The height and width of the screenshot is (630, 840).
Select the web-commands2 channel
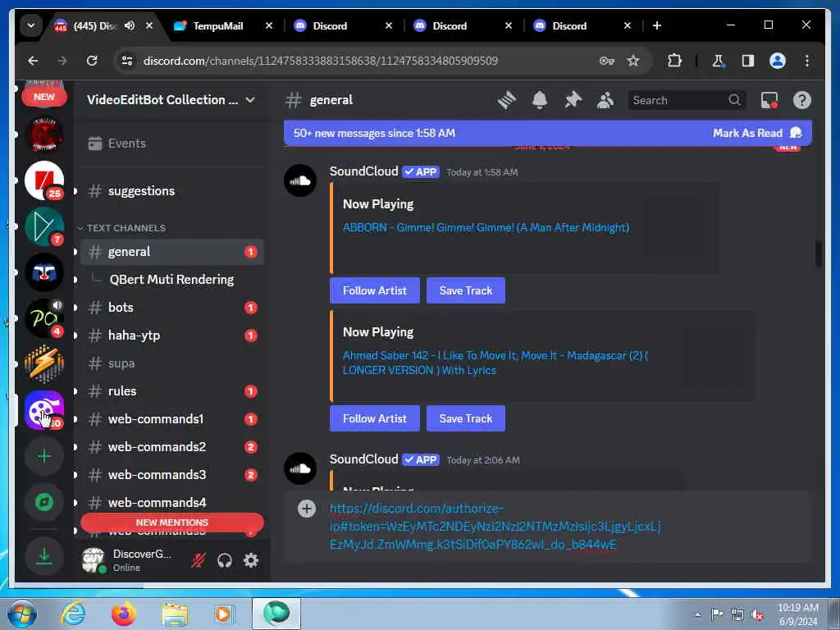click(171, 447)
